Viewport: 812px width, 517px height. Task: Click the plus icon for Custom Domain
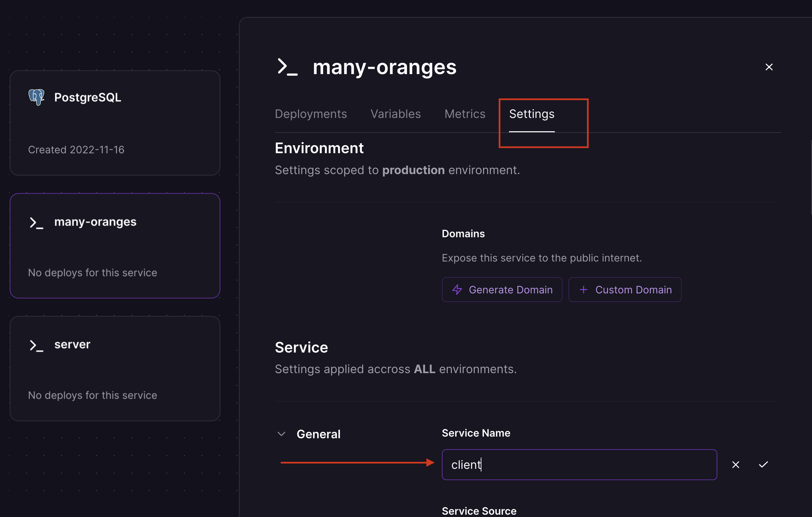click(583, 290)
